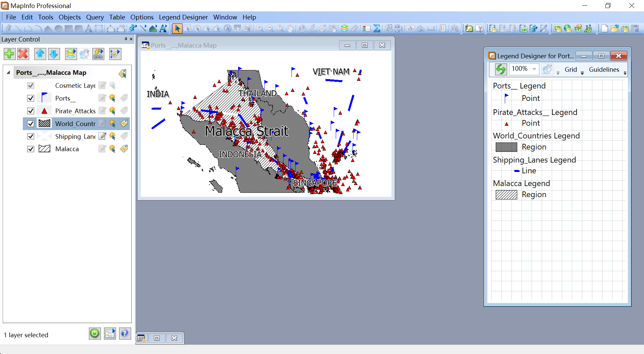Click the Layer Control help question icon

pyautogui.click(x=125, y=334)
